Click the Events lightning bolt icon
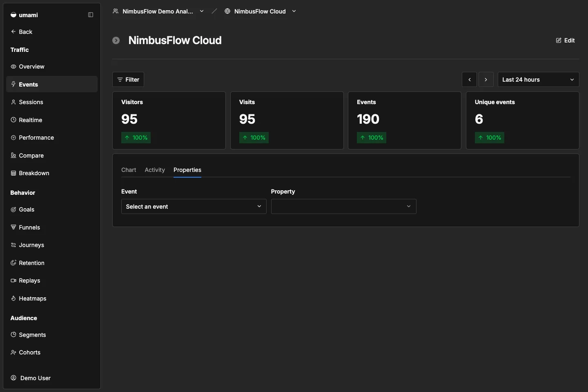588x392 pixels. coord(13,84)
